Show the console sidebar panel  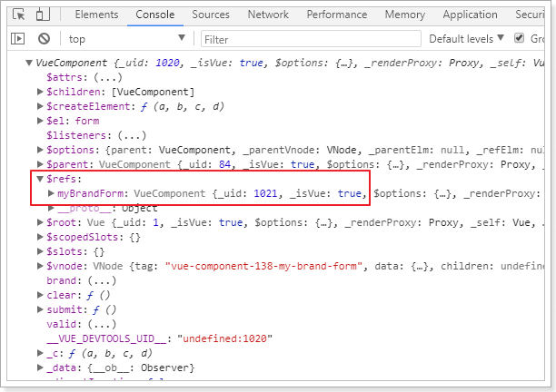pos(18,38)
